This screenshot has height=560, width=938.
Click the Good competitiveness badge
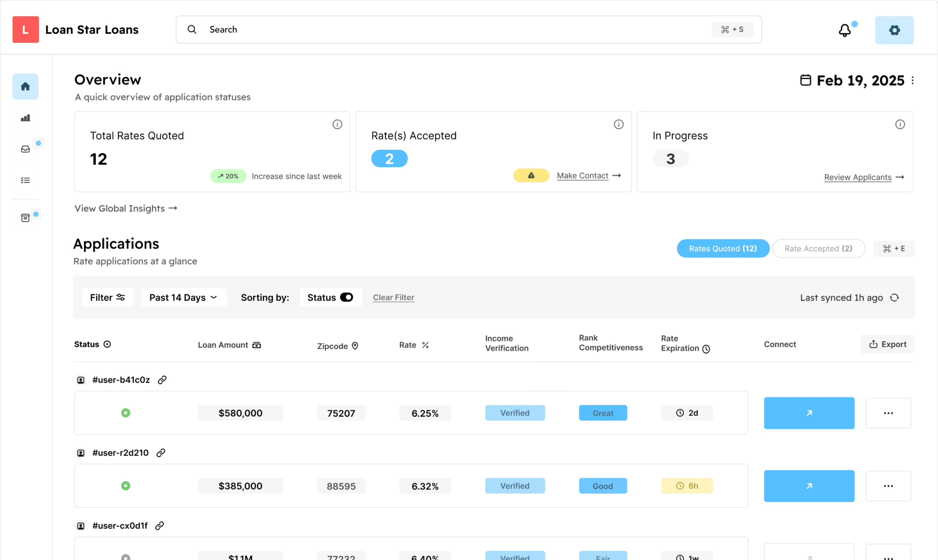click(x=603, y=486)
